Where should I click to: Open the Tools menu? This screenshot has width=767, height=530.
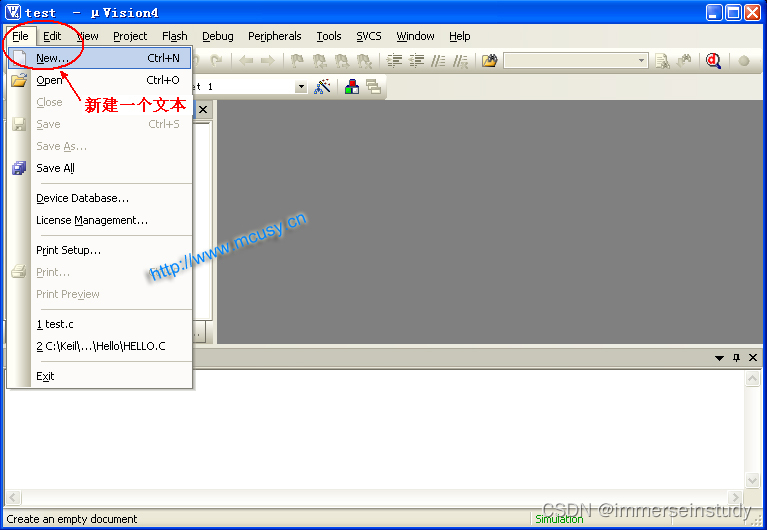329,36
